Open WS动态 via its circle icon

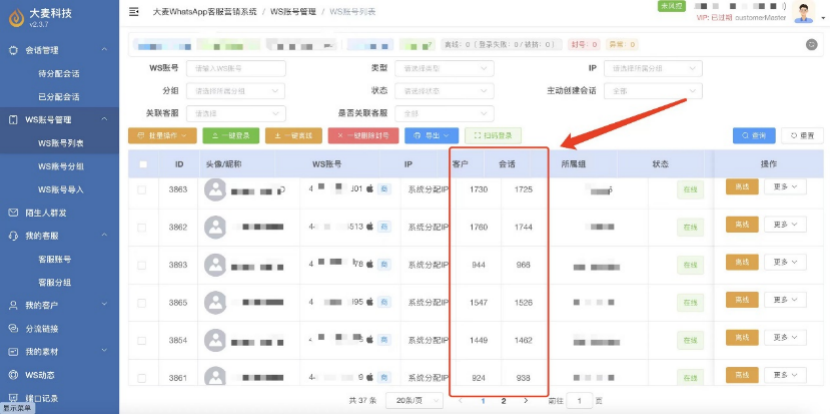pos(14,375)
